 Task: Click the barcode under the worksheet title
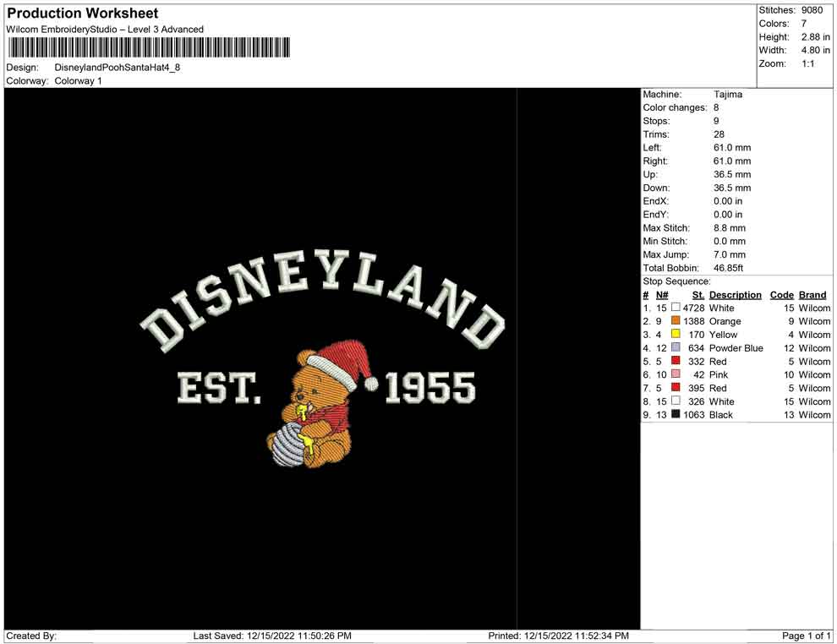(149, 47)
